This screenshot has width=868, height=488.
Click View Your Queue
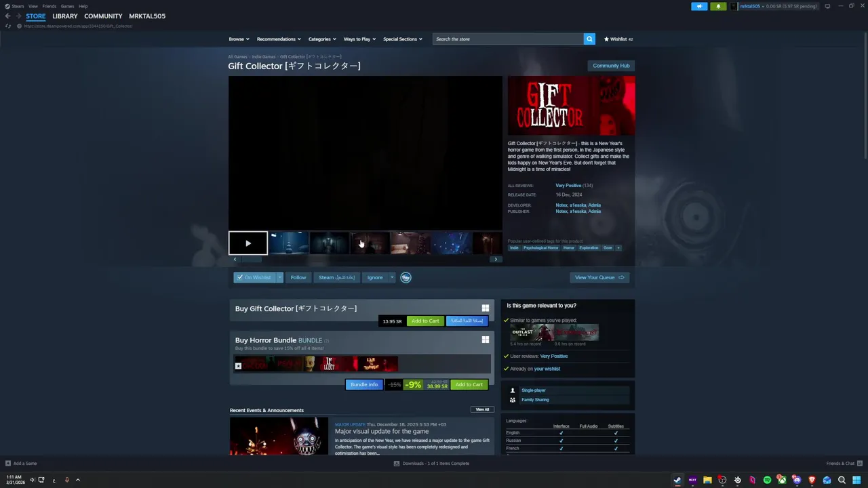599,277
